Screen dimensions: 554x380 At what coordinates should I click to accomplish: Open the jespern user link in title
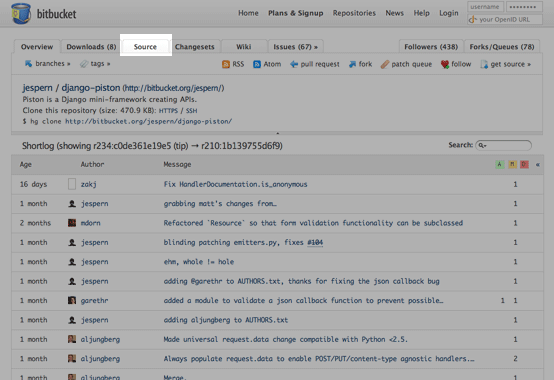click(x=37, y=88)
